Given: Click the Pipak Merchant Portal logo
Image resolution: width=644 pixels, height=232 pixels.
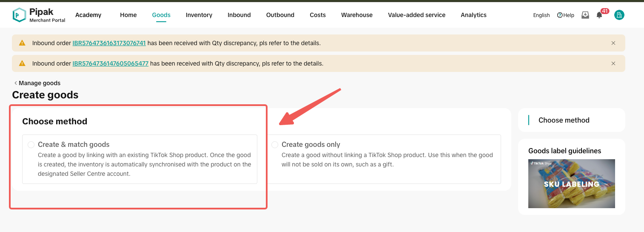Looking at the screenshot, I should pos(39,15).
